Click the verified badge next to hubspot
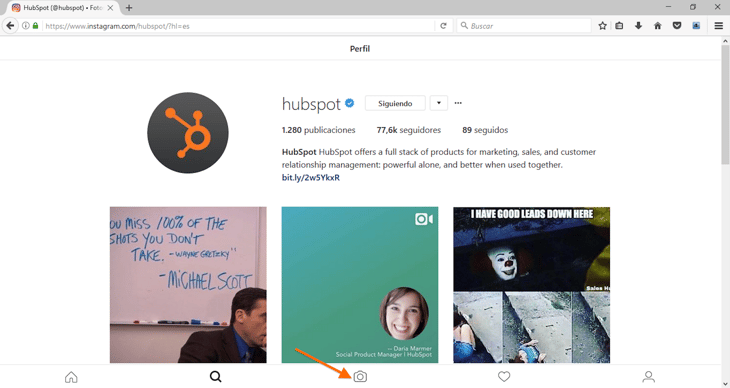This screenshot has width=730, height=388. pos(350,103)
